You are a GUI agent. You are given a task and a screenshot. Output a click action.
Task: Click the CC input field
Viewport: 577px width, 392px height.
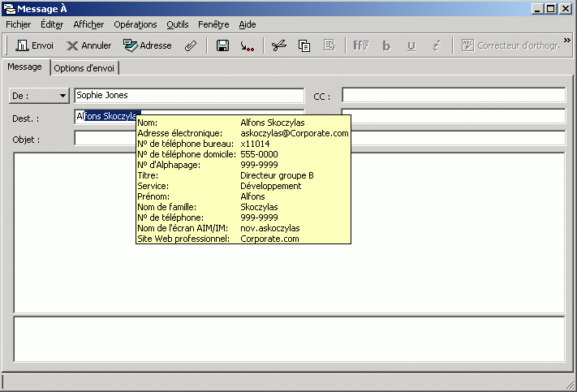[454, 95]
